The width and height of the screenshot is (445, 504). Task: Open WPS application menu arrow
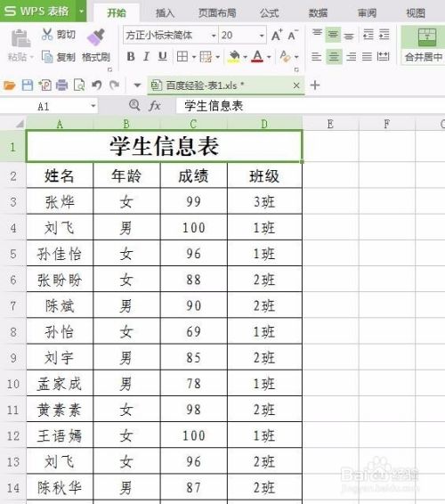pyautogui.click(x=81, y=11)
